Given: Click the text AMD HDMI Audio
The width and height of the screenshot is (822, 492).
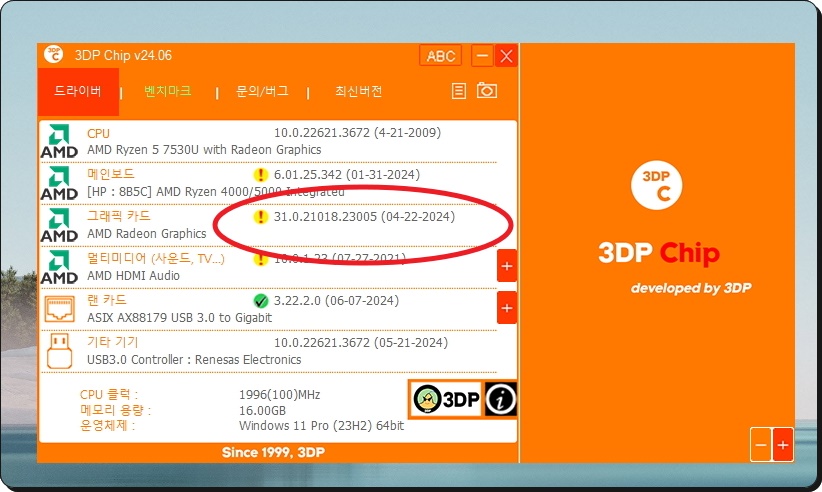Looking at the screenshot, I should pyautogui.click(x=133, y=276).
